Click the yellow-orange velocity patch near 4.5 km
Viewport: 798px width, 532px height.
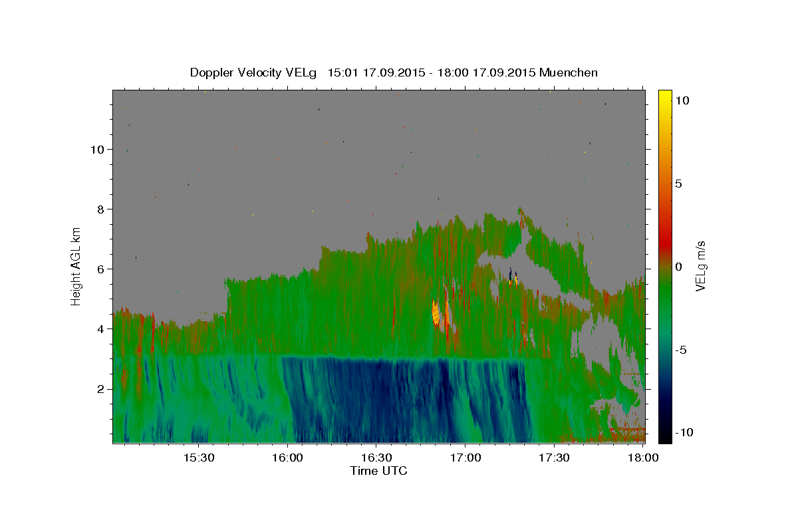point(437,313)
